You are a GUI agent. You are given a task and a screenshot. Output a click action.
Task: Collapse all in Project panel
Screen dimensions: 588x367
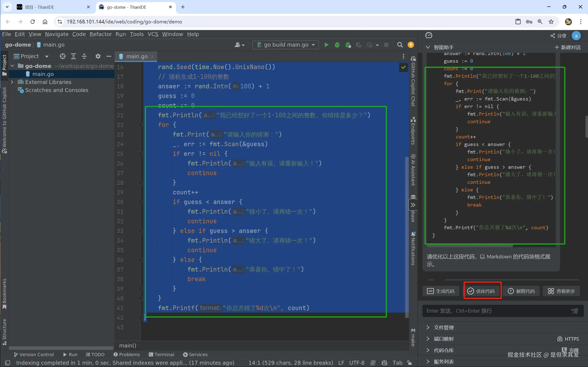tap(84, 56)
